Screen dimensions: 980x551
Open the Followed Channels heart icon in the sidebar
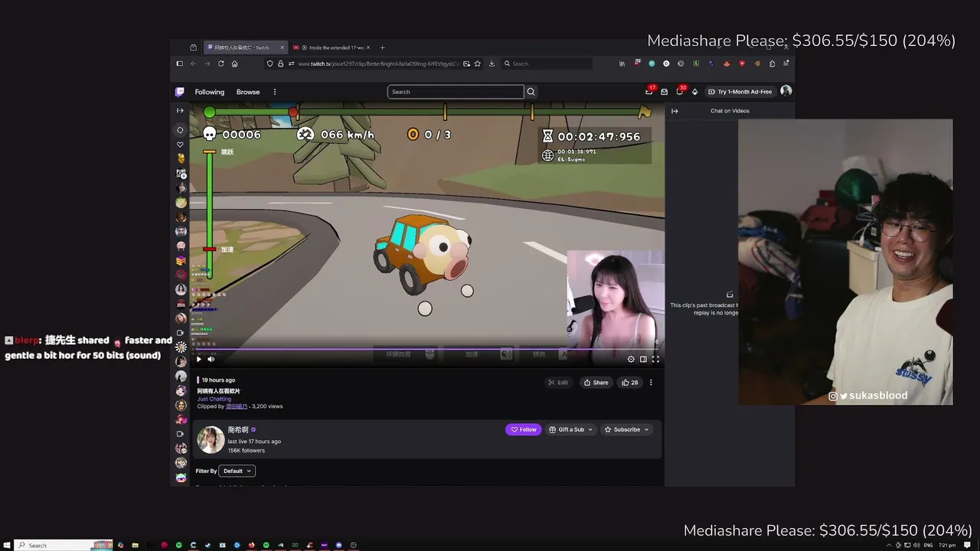180,145
